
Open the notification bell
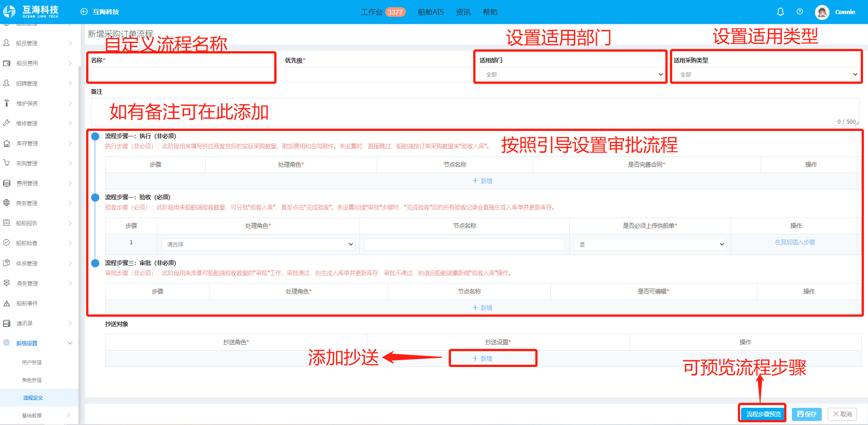click(780, 12)
